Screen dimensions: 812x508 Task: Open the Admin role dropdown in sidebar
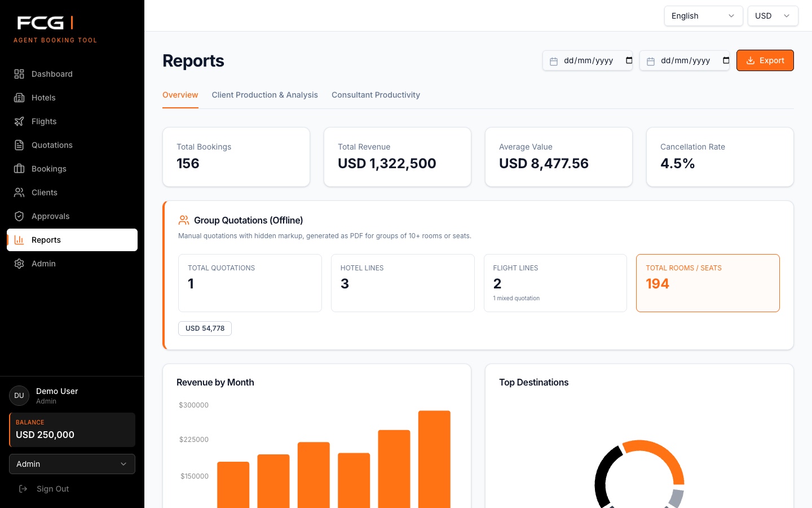pyautogui.click(x=72, y=464)
